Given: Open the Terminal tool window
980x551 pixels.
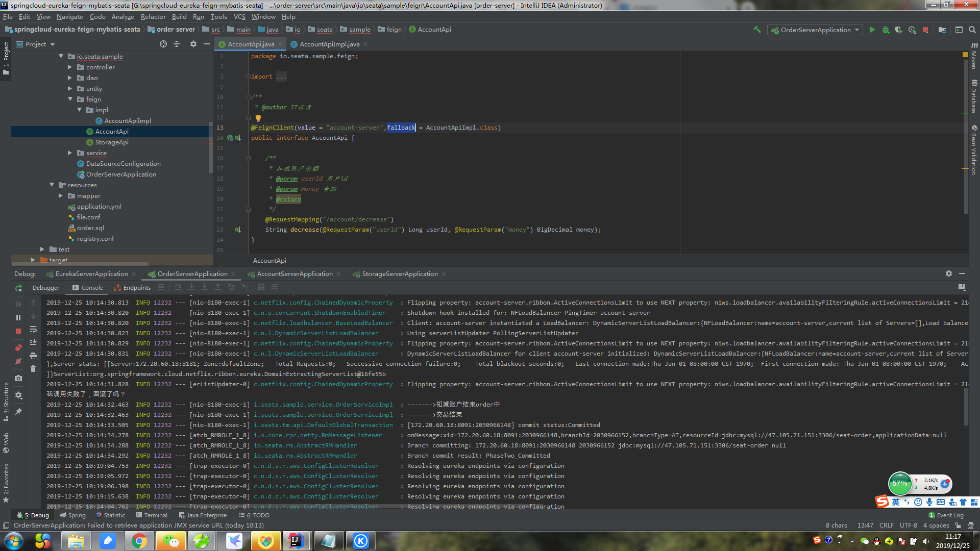Looking at the screenshot, I should tap(152, 515).
